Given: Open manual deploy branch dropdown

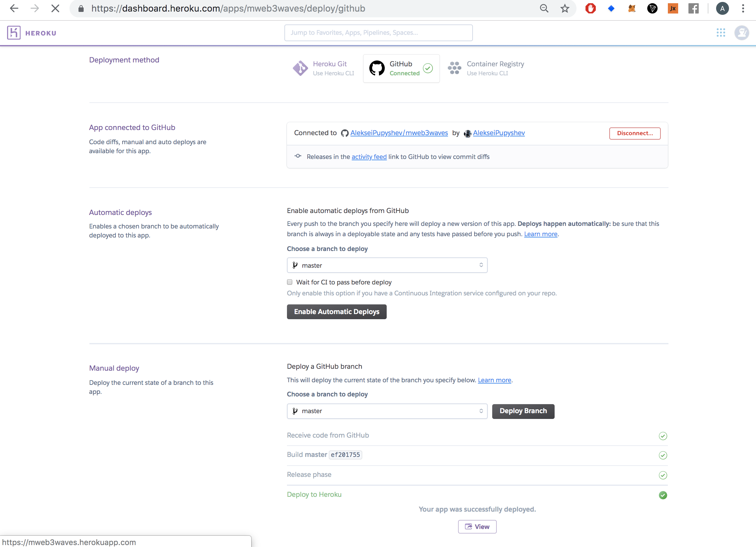Looking at the screenshot, I should tap(387, 411).
